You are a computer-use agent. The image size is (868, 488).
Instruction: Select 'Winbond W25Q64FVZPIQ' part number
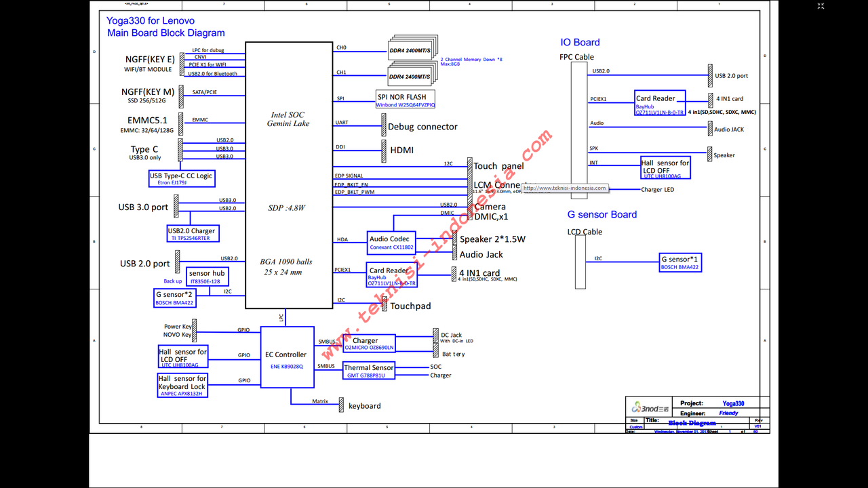click(x=406, y=105)
